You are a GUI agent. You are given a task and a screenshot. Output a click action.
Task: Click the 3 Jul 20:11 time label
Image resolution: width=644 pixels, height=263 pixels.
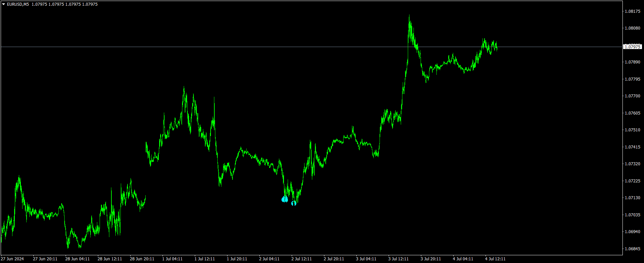[x=431, y=259]
